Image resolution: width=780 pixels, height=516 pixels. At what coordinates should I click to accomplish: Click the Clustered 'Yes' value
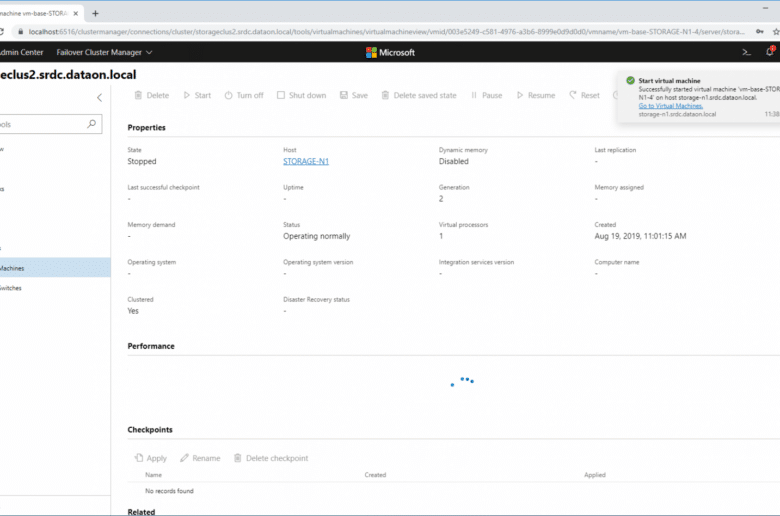pyautogui.click(x=133, y=310)
